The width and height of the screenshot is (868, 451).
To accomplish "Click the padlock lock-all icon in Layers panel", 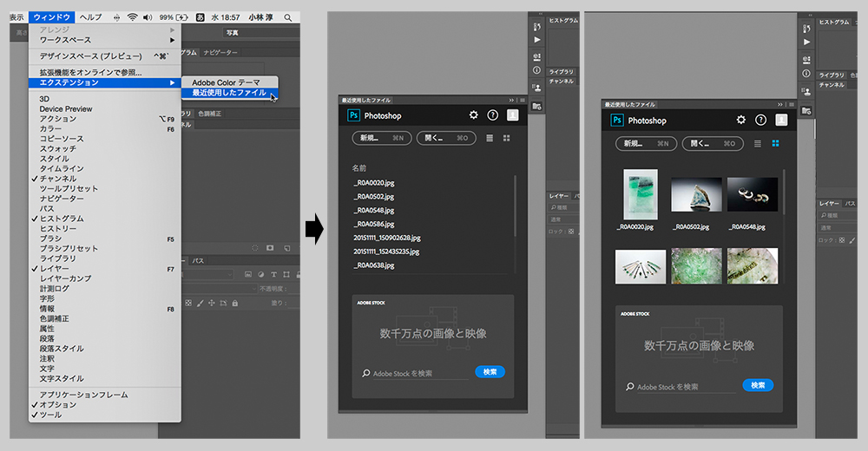I will pos(234,304).
